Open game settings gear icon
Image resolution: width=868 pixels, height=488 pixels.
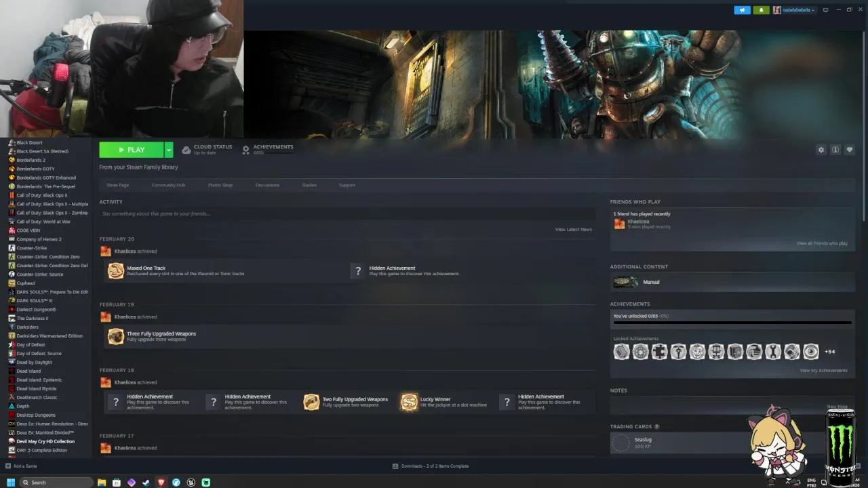[821, 150]
